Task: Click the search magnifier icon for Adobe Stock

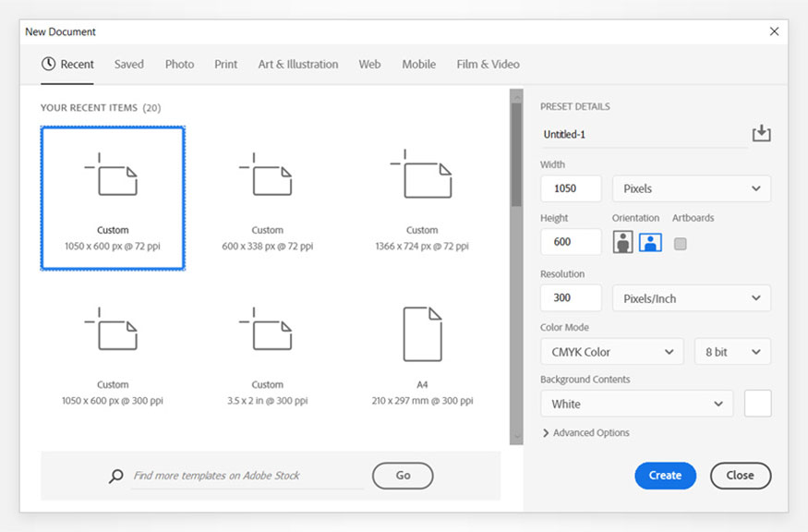Action: (x=116, y=476)
